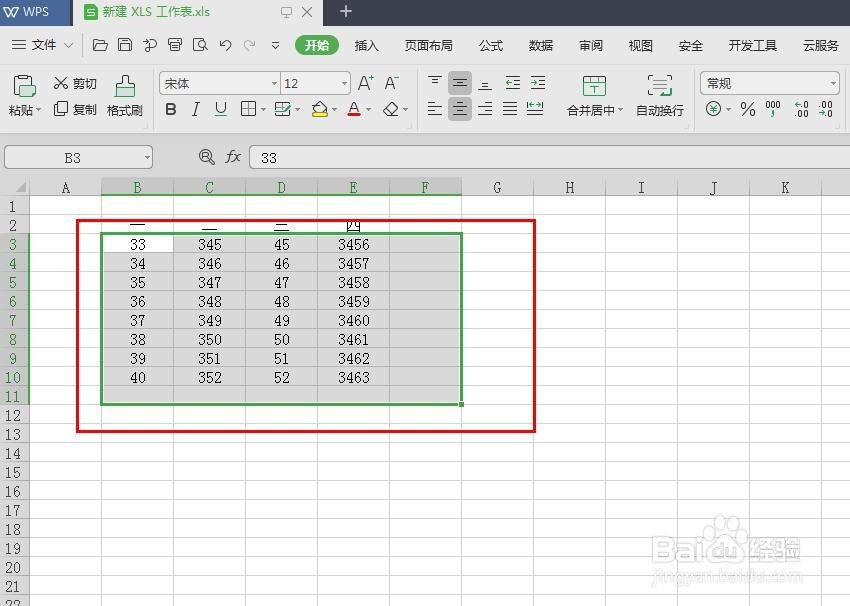Select cell containing 3460
The height and width of the screenshot is (606, 850).
coord(353,320)
